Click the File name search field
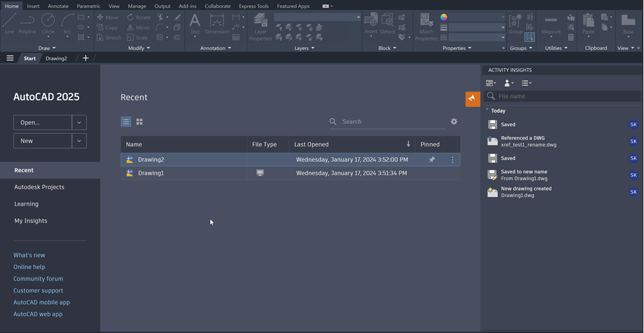This screenshot has height=333, width=644. [567, 96]
